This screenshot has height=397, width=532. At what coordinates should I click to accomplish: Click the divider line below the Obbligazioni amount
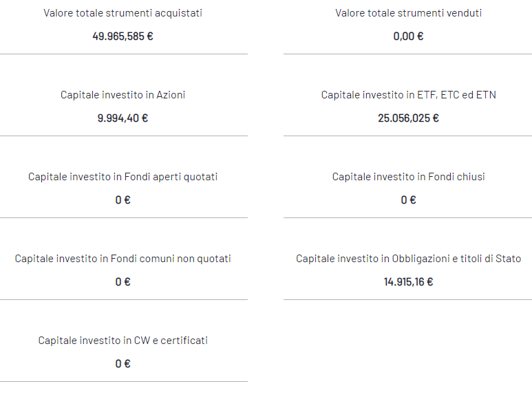408,299
